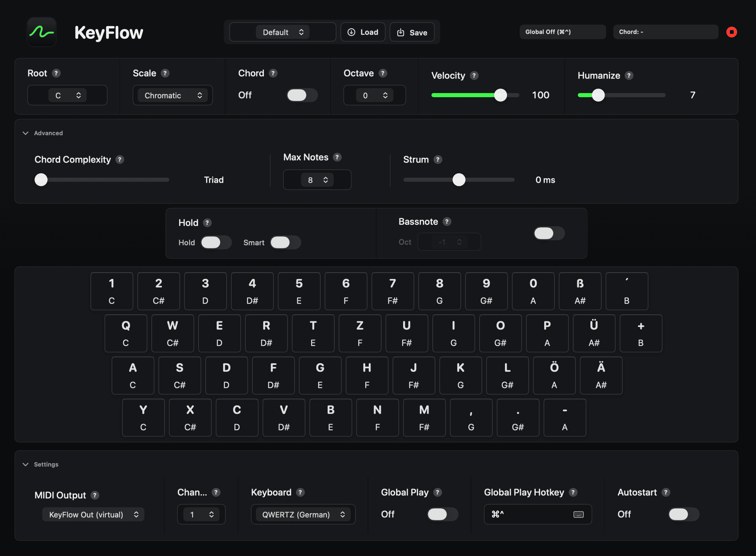Open Root note C dropdown
The height and width of the screenshot is (556, 756).
(x=67, y=95)
